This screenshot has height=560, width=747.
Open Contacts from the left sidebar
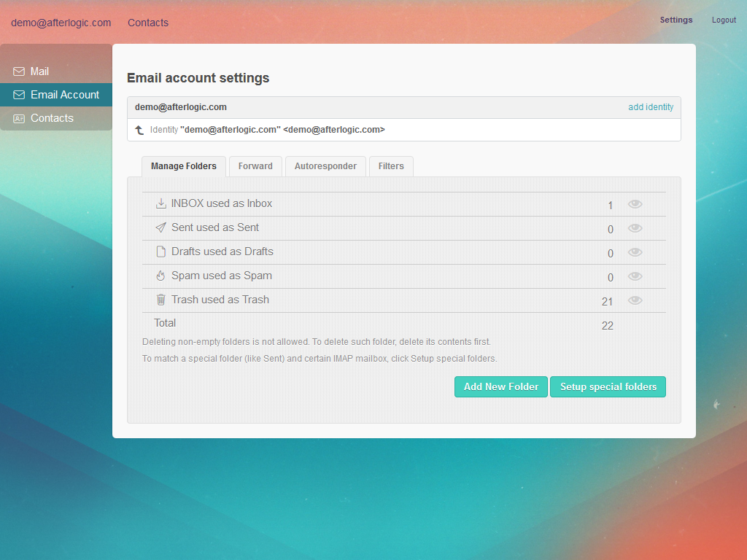pos(51,117)
